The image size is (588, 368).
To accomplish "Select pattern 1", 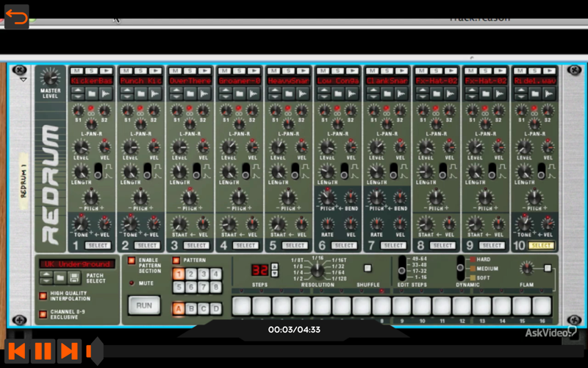I will click(x=179, y=274).
